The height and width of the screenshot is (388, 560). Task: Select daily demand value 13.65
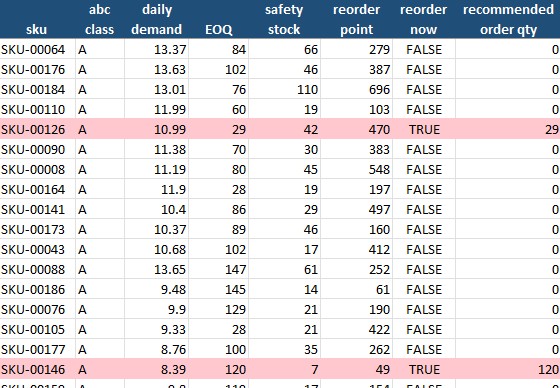pos(156,269)
